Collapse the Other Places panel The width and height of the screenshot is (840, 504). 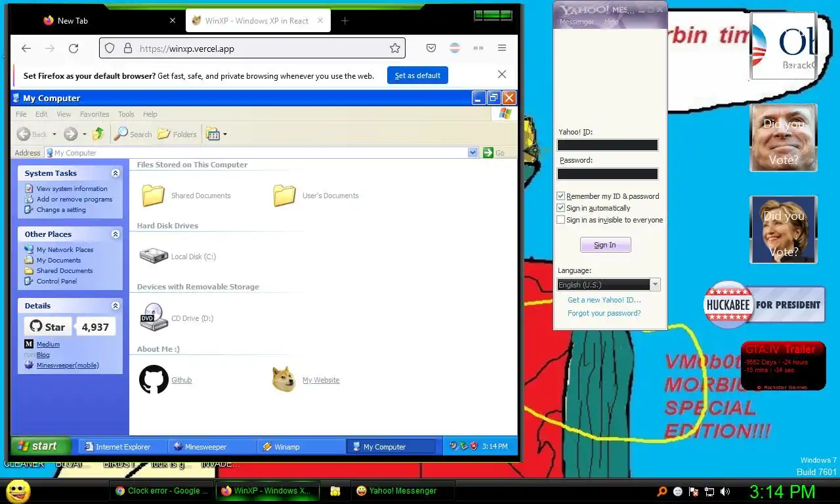[x=115, y=234]
